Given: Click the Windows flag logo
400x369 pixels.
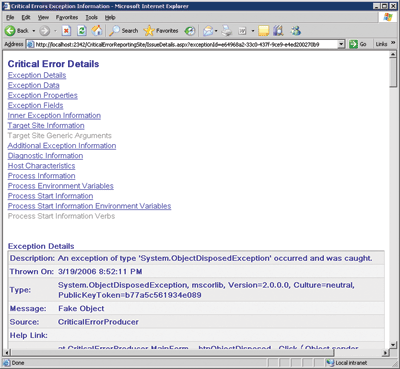Looking at the screenshot, I should tap(388, 17).
